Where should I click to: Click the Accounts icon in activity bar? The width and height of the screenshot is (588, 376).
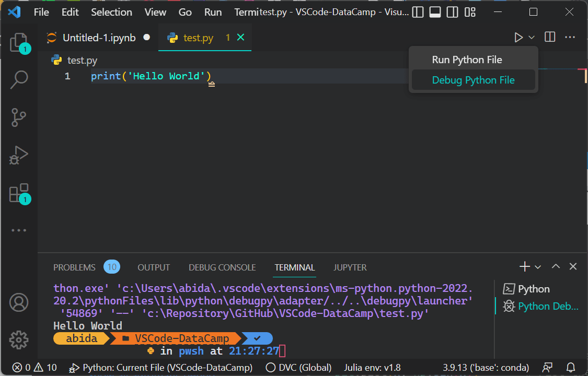click(x=19, y=302)
